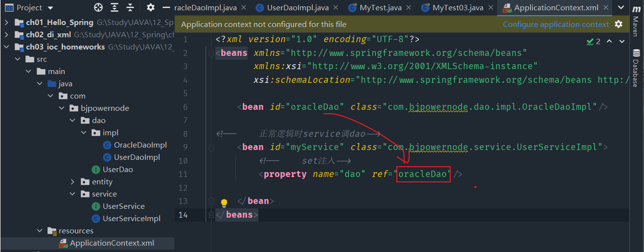Click line number 6 in gutter
The image size is (644, 252).
[184, 107]
